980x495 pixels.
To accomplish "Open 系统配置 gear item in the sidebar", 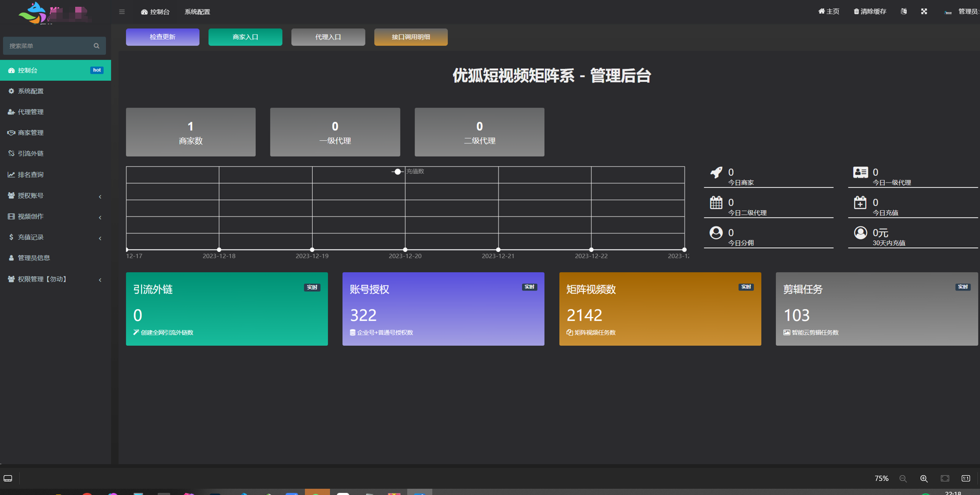I will (55, 91).
